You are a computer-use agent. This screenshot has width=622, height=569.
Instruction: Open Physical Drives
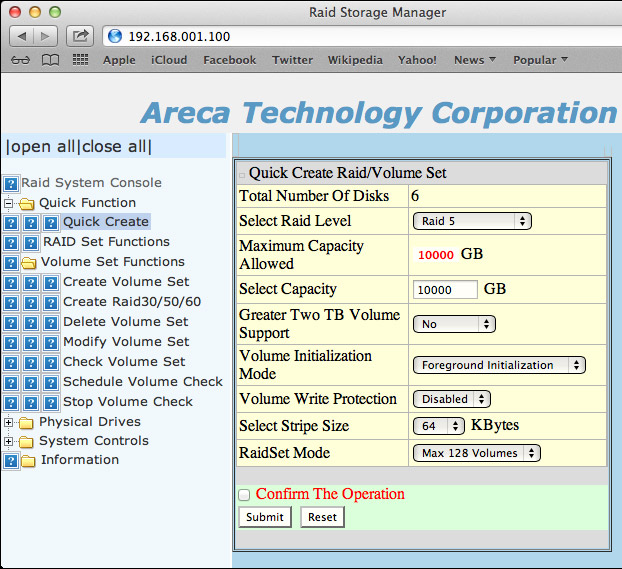click(90, 421)
